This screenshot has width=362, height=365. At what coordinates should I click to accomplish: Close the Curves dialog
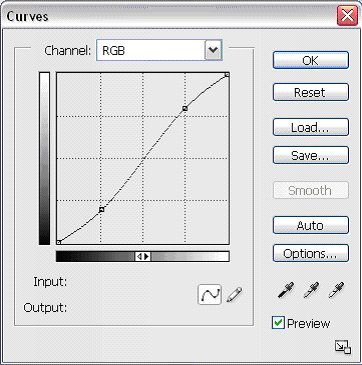coord(347,16)
